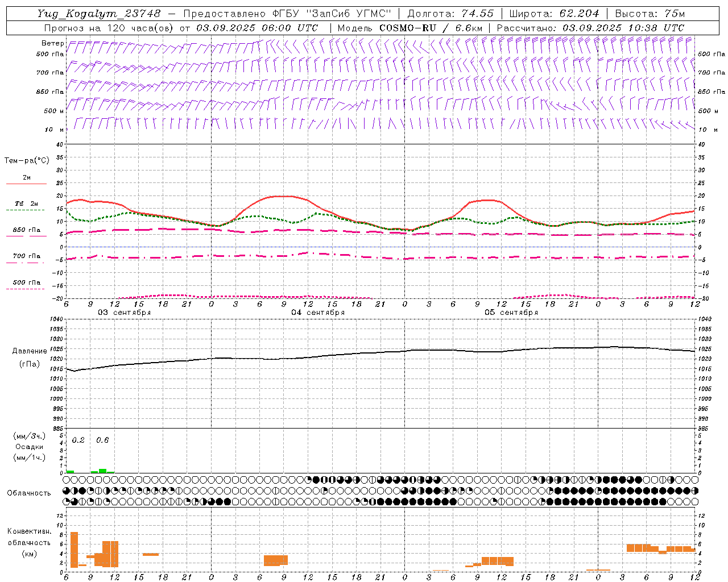Viewport: 728px width, 582px height.
Task: Click the Осадки precipitation label
Action: coord(30,447)
